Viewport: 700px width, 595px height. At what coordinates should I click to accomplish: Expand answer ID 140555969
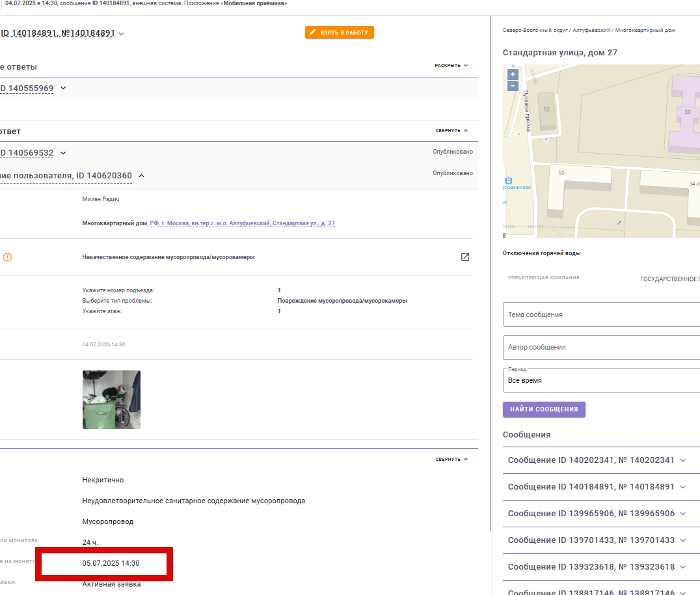(x=63, y=88)
